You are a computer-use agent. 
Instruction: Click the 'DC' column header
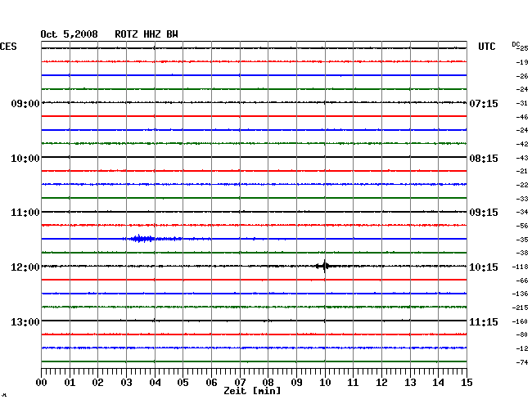pyautogui.click(x=516, y=44)
